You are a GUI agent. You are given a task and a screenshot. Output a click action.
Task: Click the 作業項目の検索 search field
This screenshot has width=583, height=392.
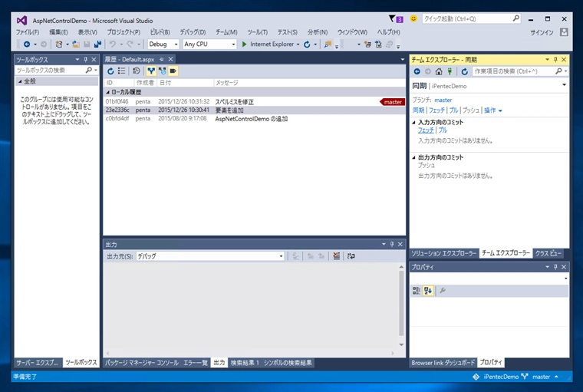[514, 71]
